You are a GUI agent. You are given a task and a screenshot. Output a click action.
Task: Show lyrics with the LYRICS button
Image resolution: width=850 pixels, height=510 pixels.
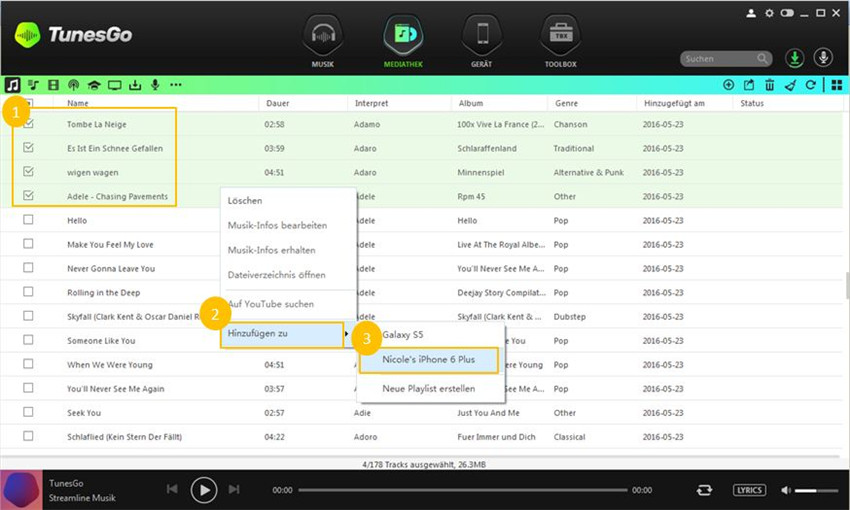pos(749,490)
